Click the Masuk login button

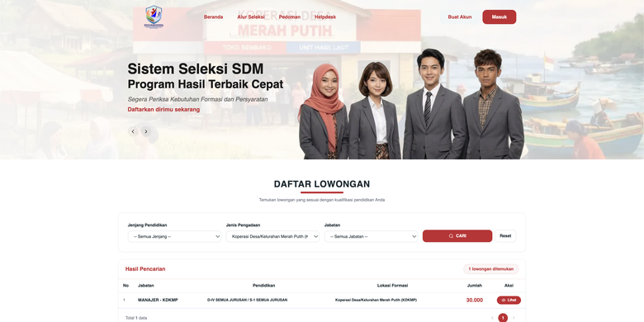click(499, 17)
